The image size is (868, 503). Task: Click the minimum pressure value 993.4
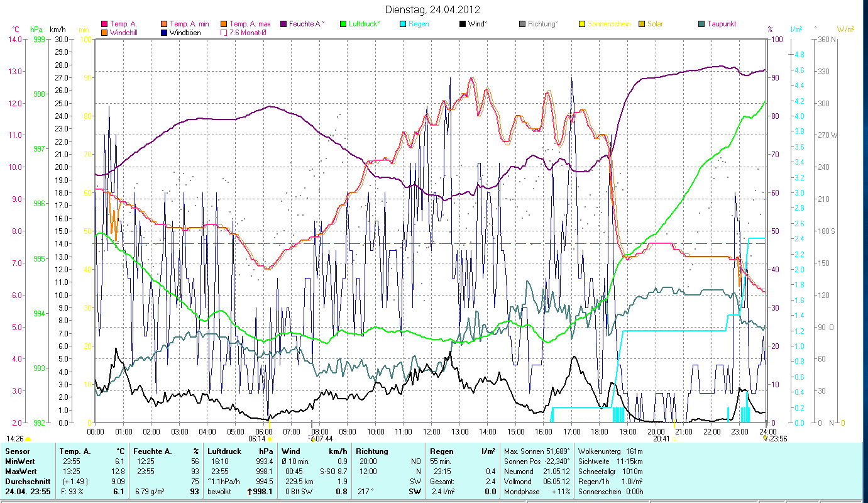coord(264,462)
